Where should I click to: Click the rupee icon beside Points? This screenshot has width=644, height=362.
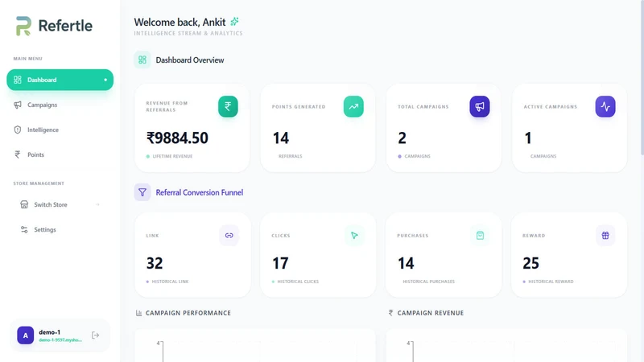click(17, 154)
